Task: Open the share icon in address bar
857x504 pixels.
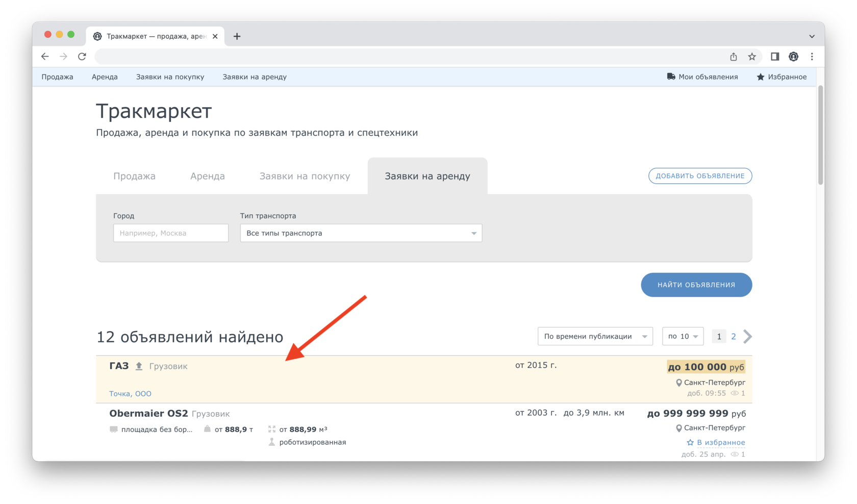Action: click(734, 57)
